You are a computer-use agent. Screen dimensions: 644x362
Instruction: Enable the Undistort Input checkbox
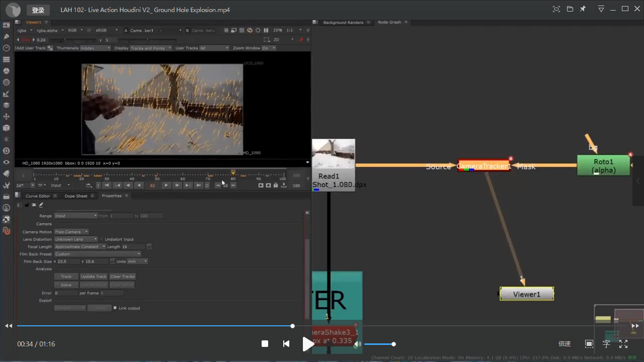[x=102, y=239]
